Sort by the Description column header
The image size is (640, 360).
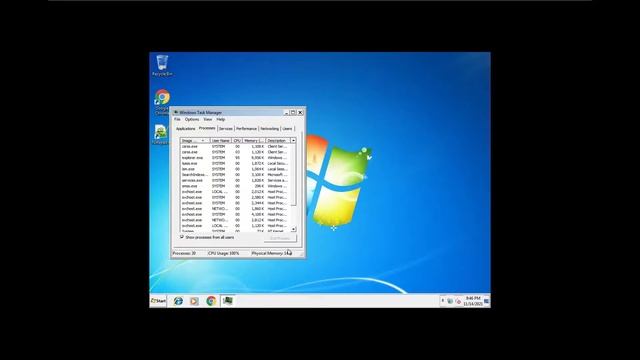click(x=278, y=140)
